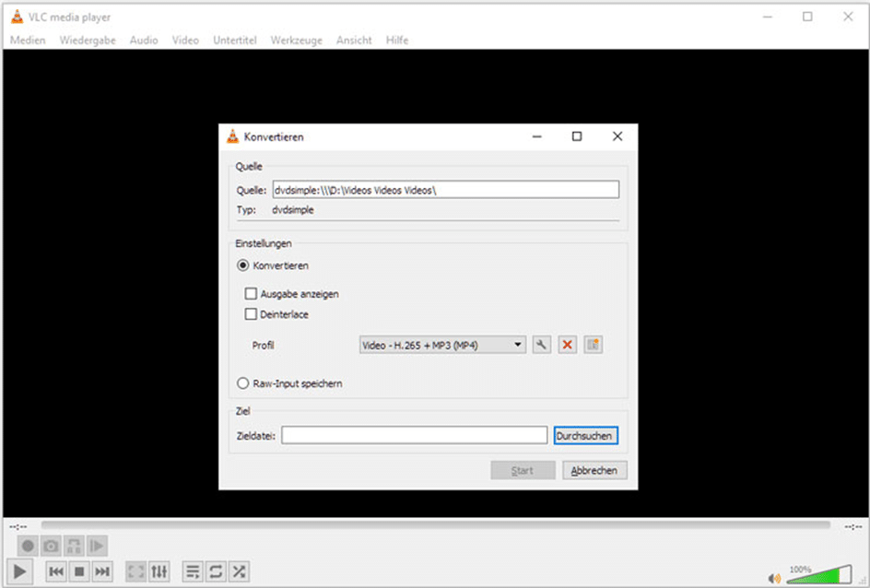Click the cone icon in Konvertieren title bar

coord(232,136)
